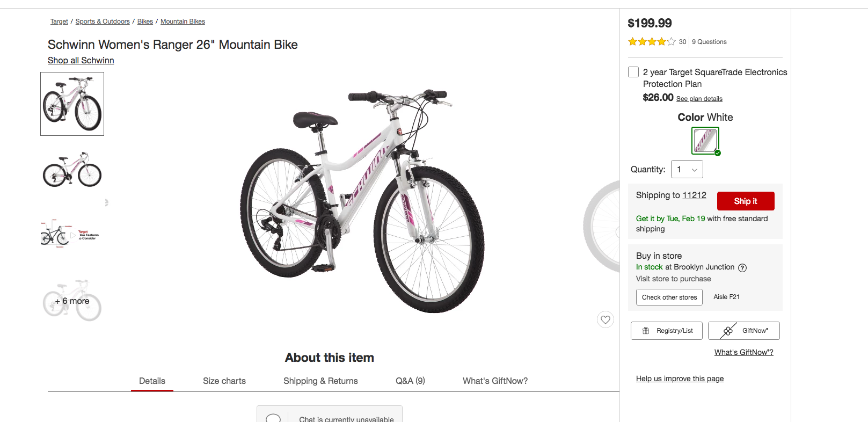Image resolution: width=868 pixels, height=422 pixels.
Task: Click the chat bubble icon
Action: [x=273, y=418]
